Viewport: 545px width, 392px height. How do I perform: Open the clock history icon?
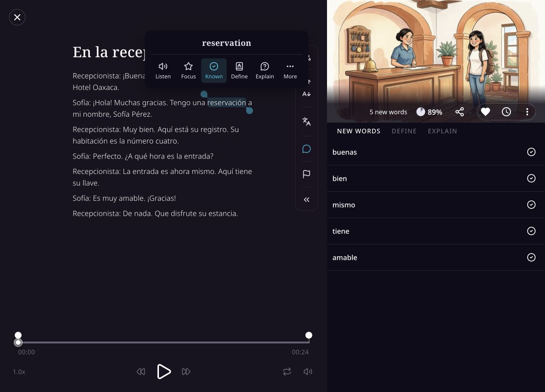pyautogui.click(x=506, y=112)
